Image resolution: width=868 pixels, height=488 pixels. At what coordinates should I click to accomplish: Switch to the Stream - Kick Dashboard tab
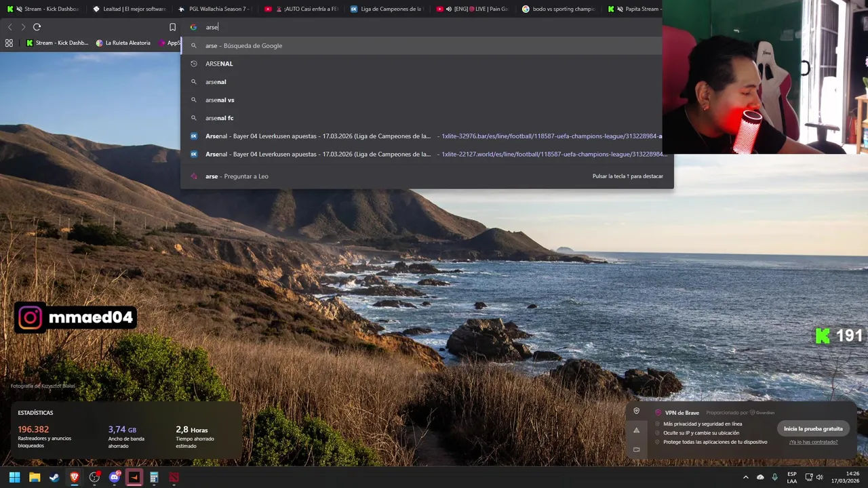point(43,9)
